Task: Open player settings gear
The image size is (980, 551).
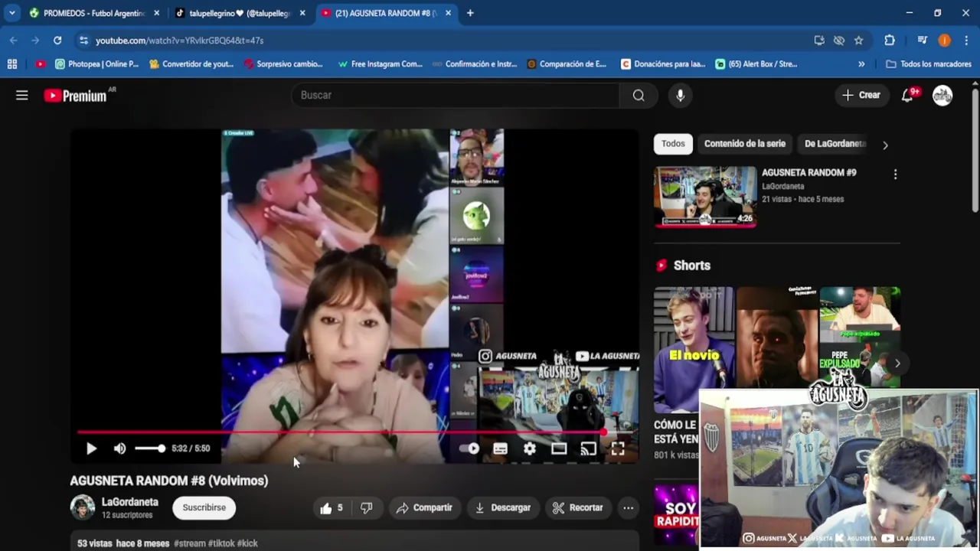Action: click(530, 449)
